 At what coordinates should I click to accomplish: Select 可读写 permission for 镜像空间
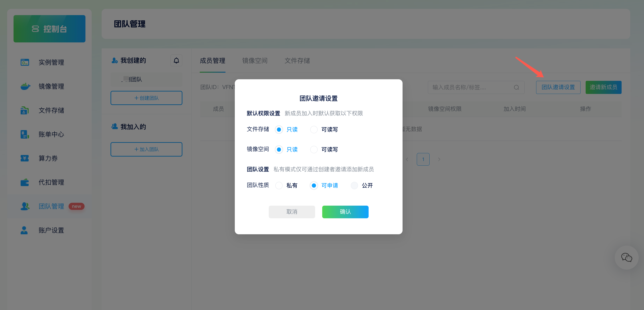[x=314, y=149]
